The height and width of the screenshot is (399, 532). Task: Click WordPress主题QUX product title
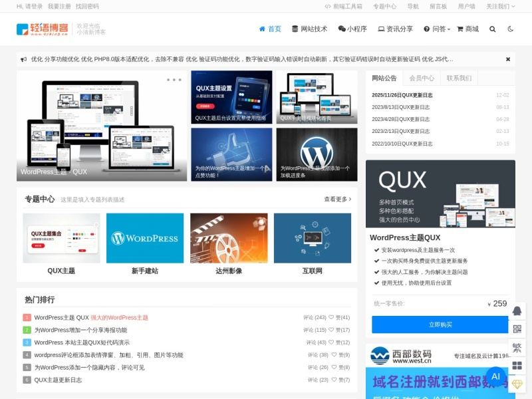coord(405,238)
